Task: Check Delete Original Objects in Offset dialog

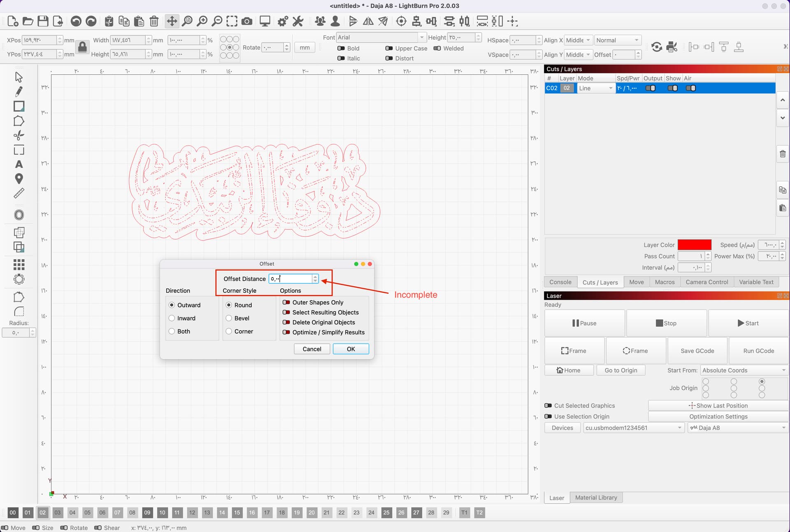Action: (286, 322)
